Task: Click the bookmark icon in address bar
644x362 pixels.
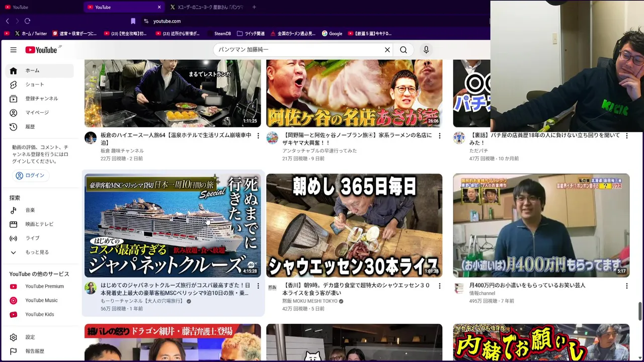Action: [x=133, y=21]
